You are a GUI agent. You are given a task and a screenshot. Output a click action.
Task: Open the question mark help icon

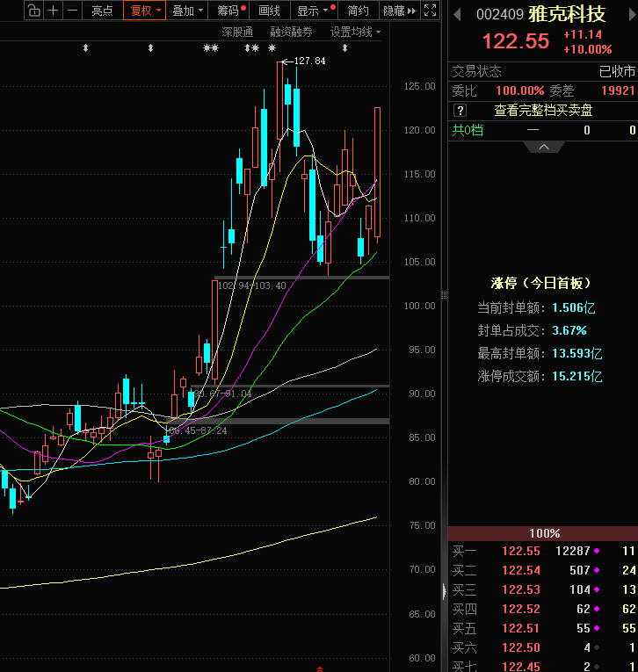coord(460,111)
